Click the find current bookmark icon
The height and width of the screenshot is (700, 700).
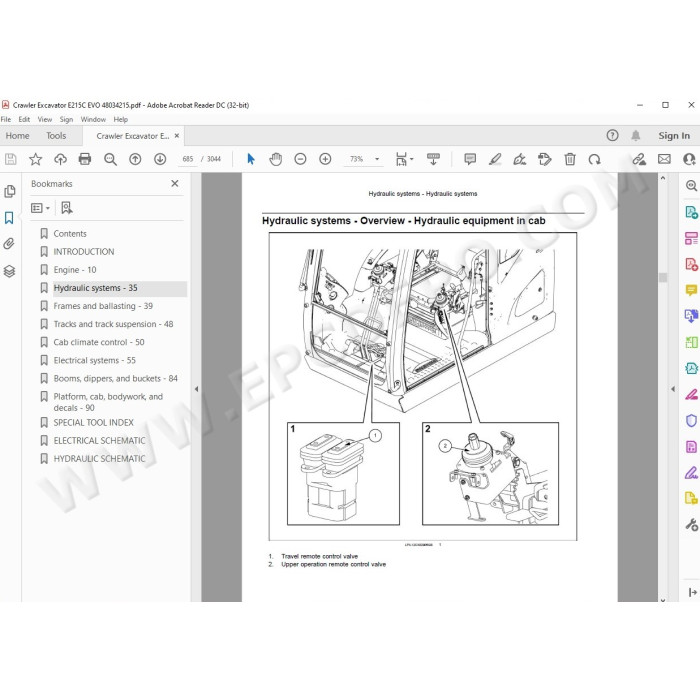pyautogui.click(x=67, y=208)
